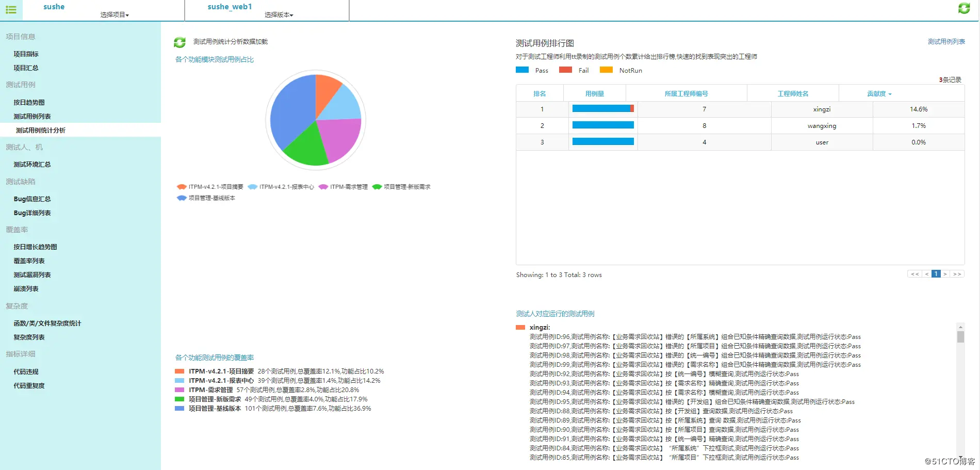Screen dimensions: 980x470
Task: Click the light-blue slice of the pie chart
Action: pos(344,105)
